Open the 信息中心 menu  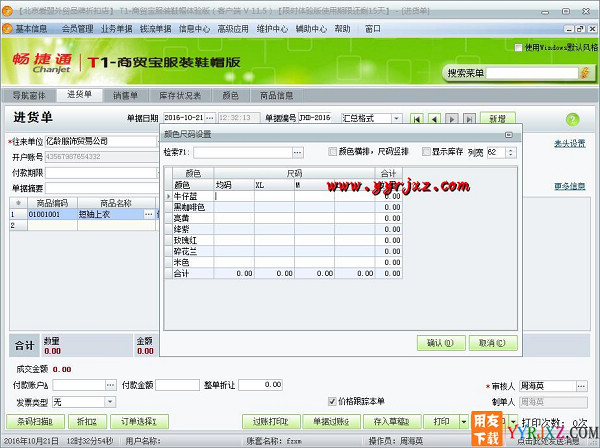pyautogui.click(x=194, y=29)
